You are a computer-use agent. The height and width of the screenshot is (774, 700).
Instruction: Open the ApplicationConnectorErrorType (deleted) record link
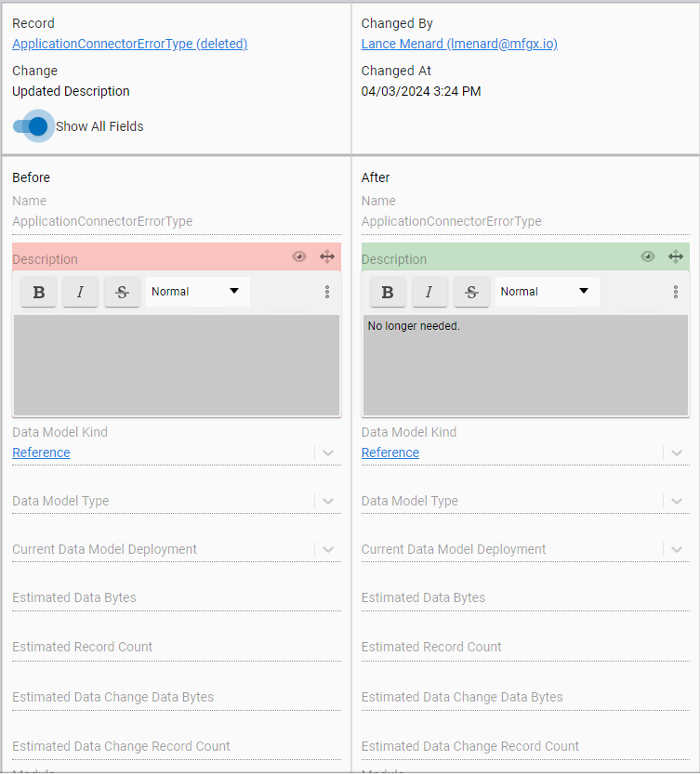130,44
